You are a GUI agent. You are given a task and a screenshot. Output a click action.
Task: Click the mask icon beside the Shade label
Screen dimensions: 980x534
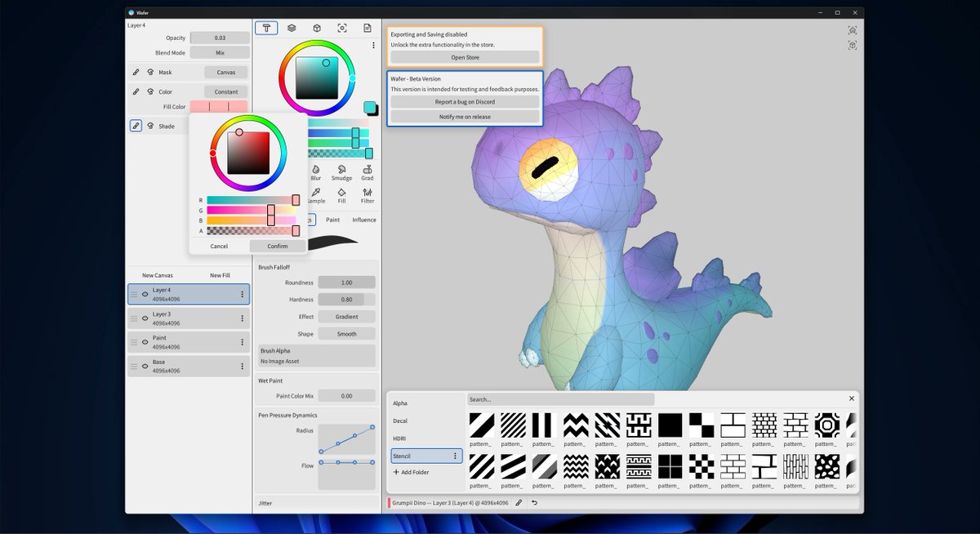point(150,126)
